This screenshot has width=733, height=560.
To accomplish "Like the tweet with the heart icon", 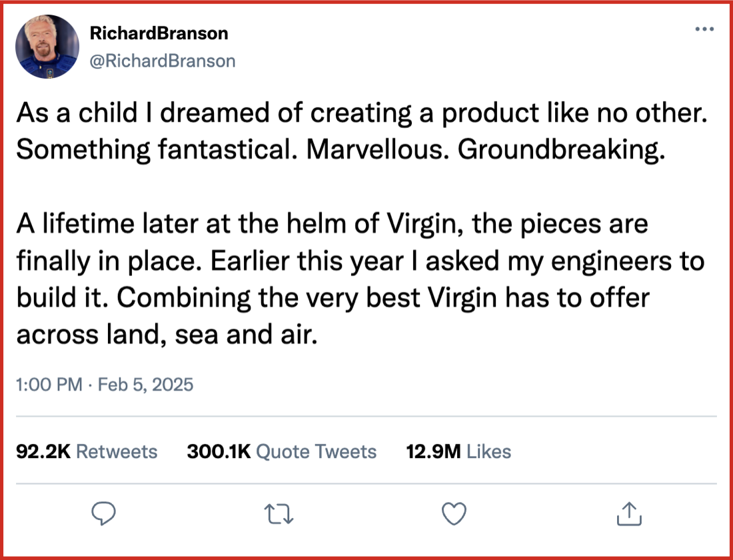I will [454, 513].
